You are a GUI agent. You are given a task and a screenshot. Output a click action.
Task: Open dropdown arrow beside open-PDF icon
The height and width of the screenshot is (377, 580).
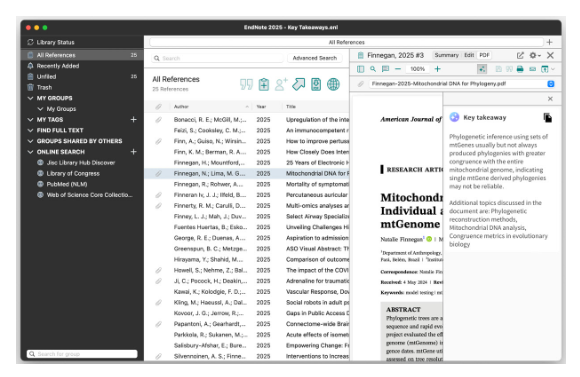553,69
